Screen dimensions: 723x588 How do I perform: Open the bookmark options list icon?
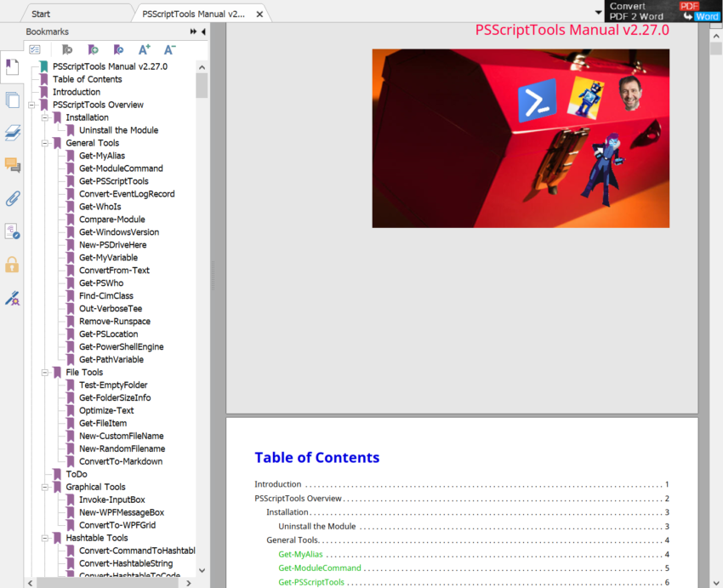(35, 49)
